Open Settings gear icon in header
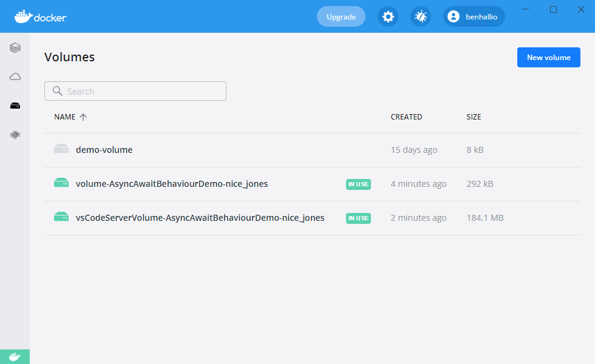The height and width of the screenshot is (364, 595). 388,17
